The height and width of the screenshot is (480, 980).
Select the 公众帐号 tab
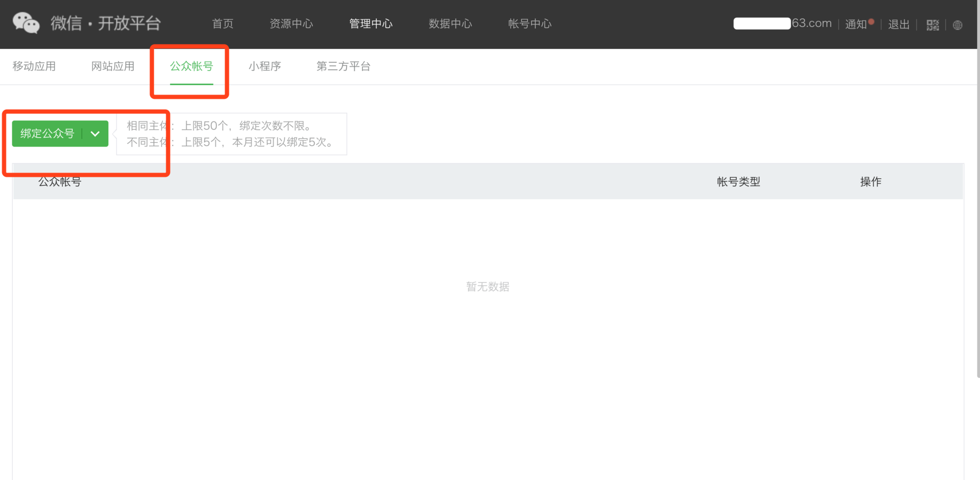coord(191,66)
